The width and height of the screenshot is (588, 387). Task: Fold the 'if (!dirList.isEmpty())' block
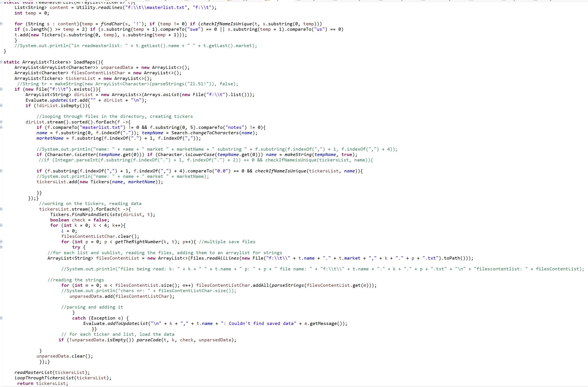tap(1, 105)
